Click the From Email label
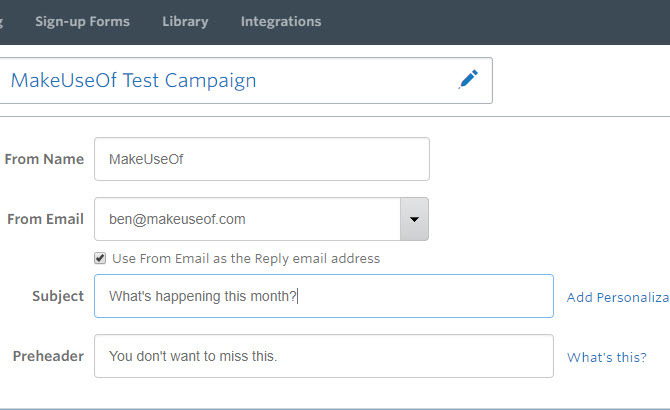 point(45,219)
